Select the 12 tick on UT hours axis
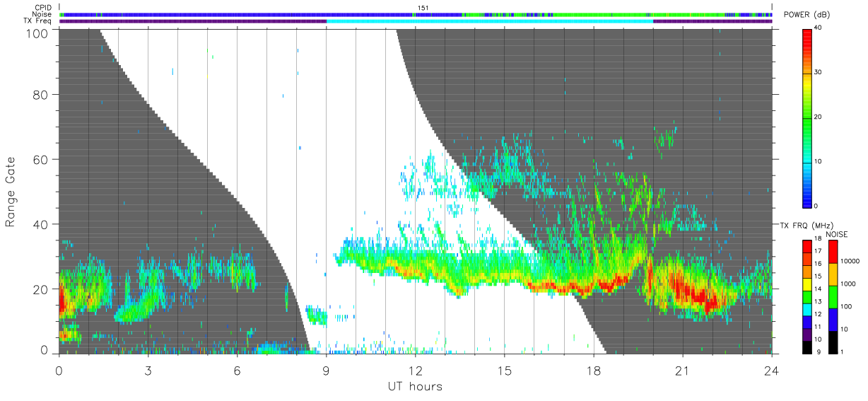This screenshot has width=868, height=401. tap(415, 370)
